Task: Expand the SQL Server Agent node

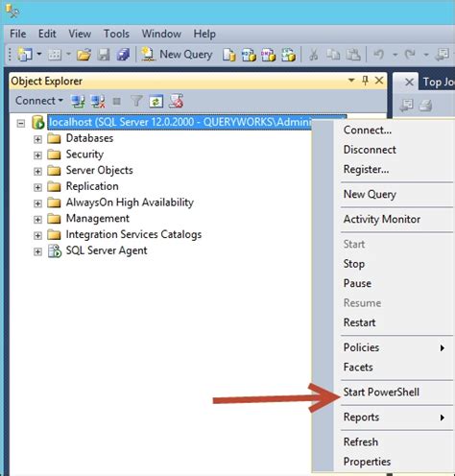Action: [x=37, y=251]
